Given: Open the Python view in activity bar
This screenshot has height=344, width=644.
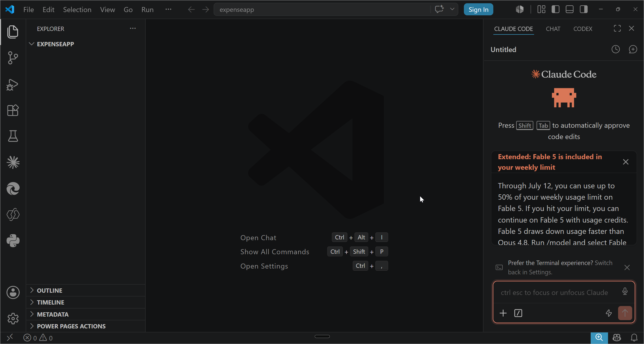Looking at the screenshot, I should 13,241.
